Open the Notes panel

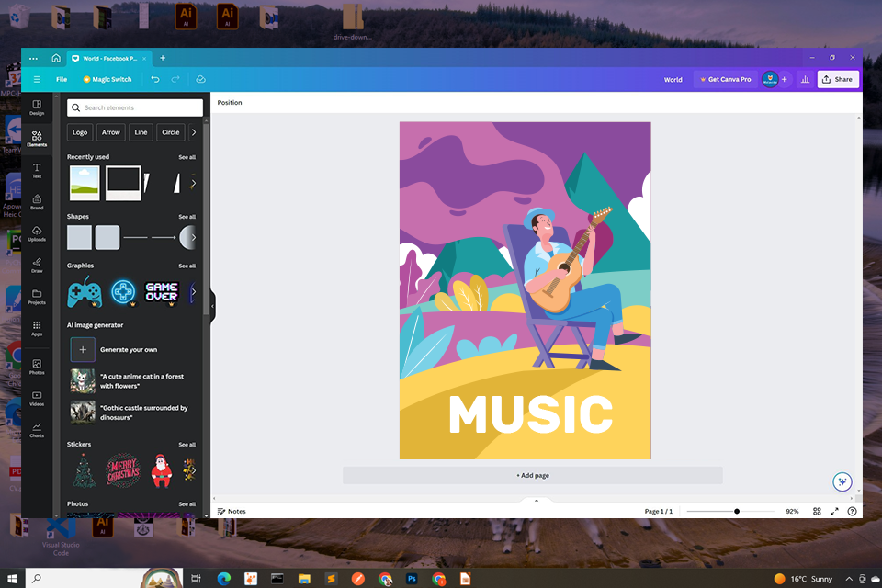coord(232,511)
